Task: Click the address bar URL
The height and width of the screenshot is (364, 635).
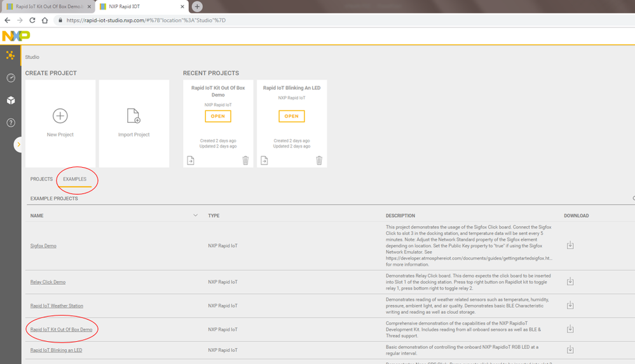Action: 146,20
